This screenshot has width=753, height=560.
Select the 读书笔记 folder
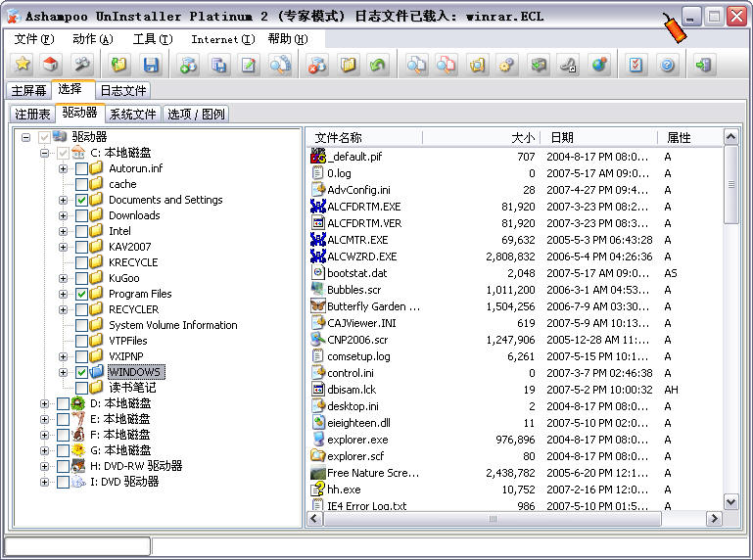click(x=132, y=388)
